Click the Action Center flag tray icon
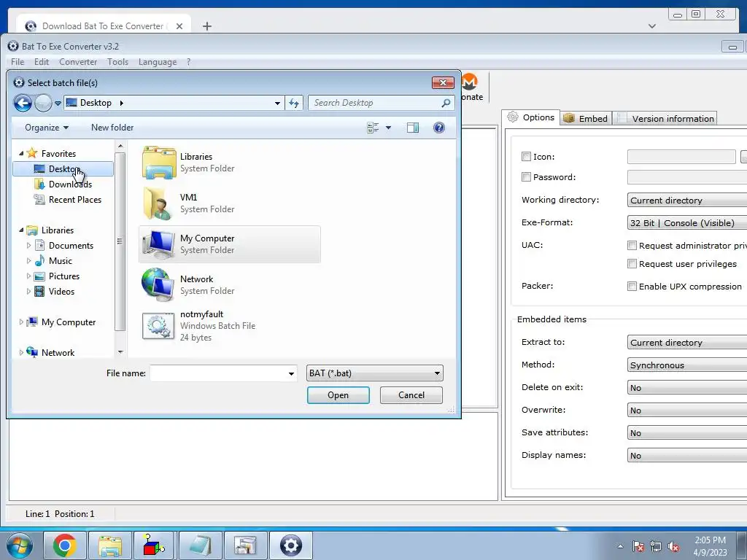 [x=638, y=546]
